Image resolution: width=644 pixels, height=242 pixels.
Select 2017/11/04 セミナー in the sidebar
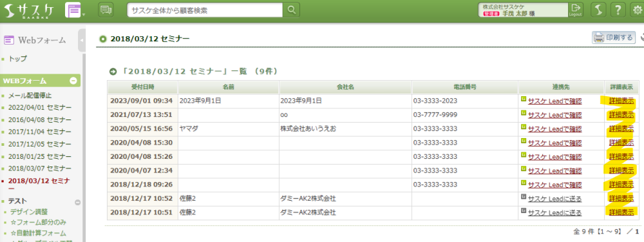click(40, 132)
